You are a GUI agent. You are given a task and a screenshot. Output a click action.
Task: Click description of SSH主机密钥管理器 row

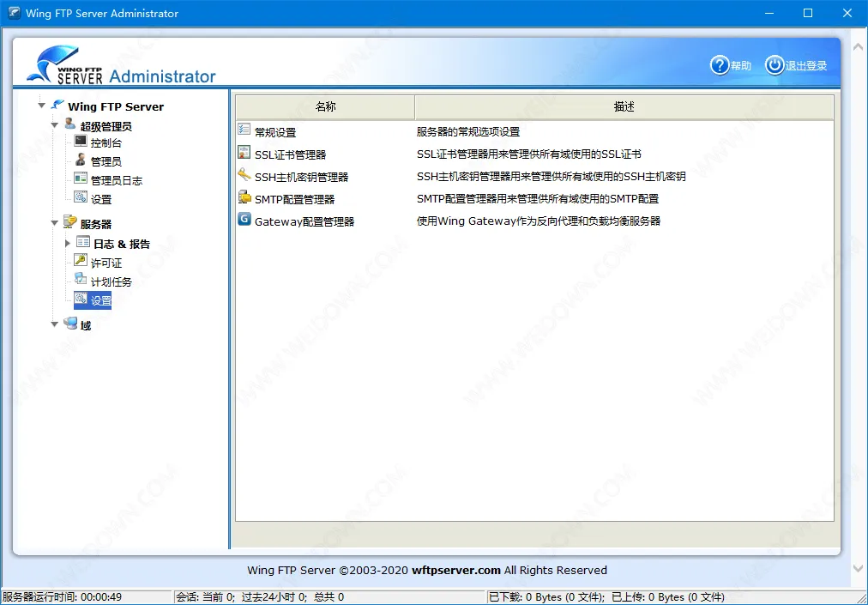pyautogui.click(x=552, y=176)
